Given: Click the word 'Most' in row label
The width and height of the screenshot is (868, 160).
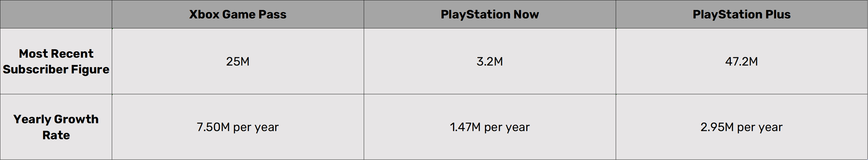Looking at the screenshot, I should click(33, 54).
